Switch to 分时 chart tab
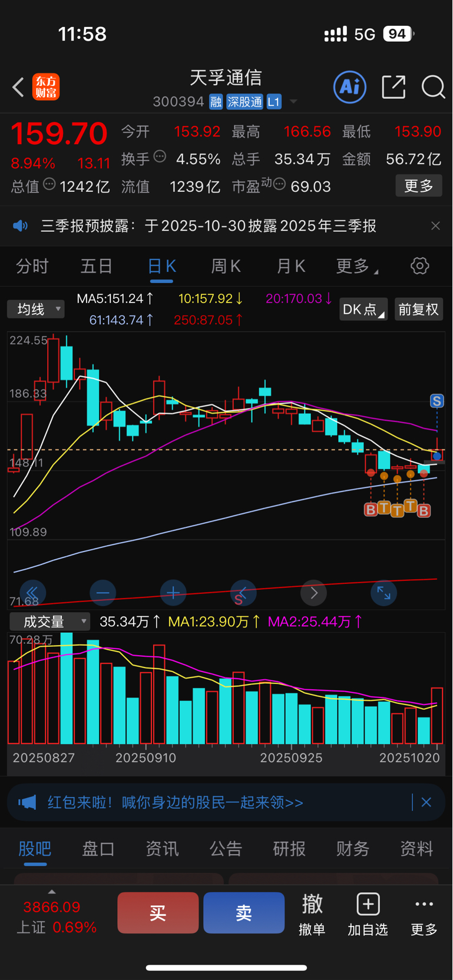This screenshot has height=980, width=453. pos(32,266)
